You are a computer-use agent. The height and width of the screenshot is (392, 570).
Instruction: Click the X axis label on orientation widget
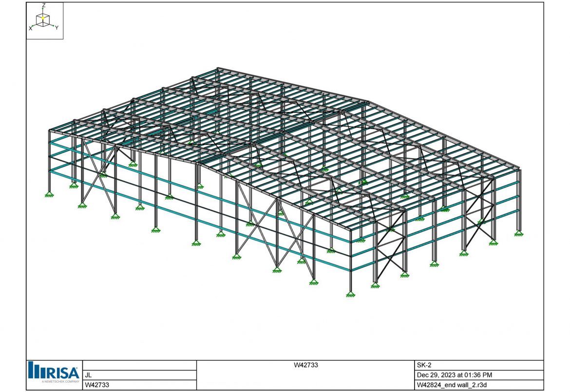[x=30, y=29]
